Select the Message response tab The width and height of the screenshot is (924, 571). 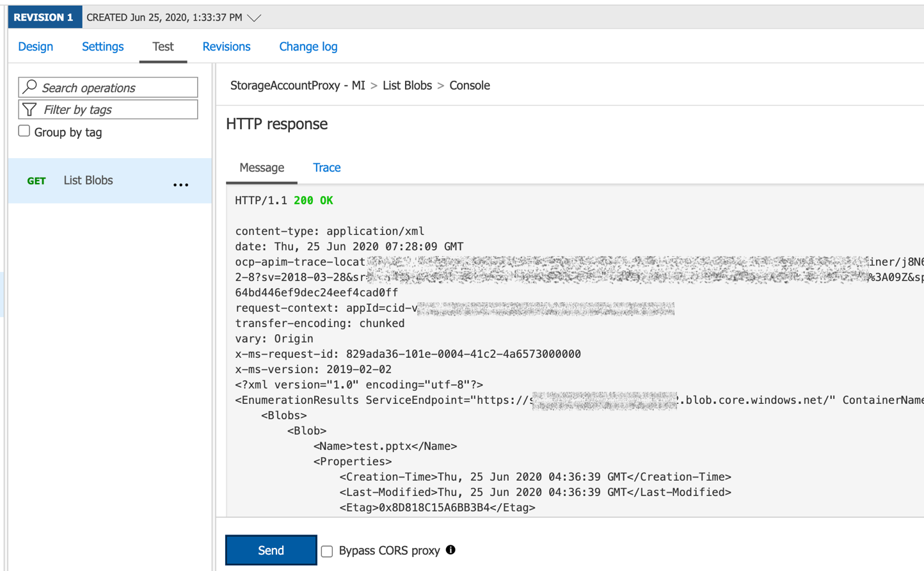(262, 168)
